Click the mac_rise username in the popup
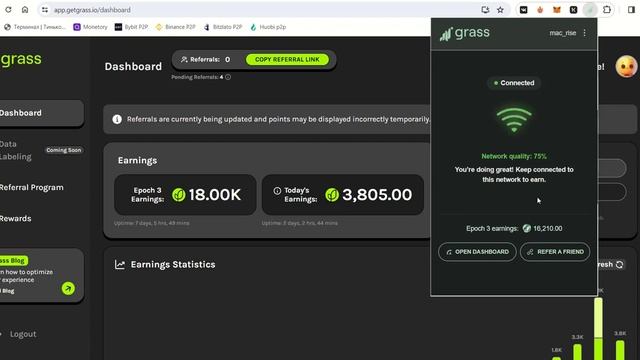Screen dimensions: 640x360 [x=562, y=33]
